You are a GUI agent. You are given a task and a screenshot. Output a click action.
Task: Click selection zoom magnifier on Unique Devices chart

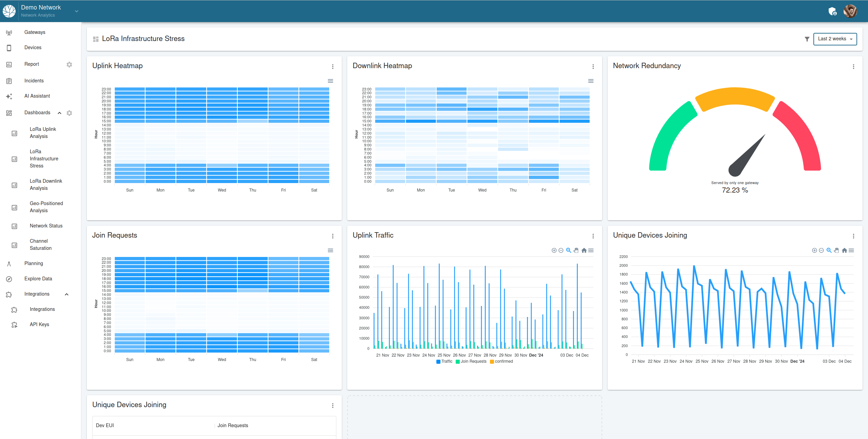(829, 251)
